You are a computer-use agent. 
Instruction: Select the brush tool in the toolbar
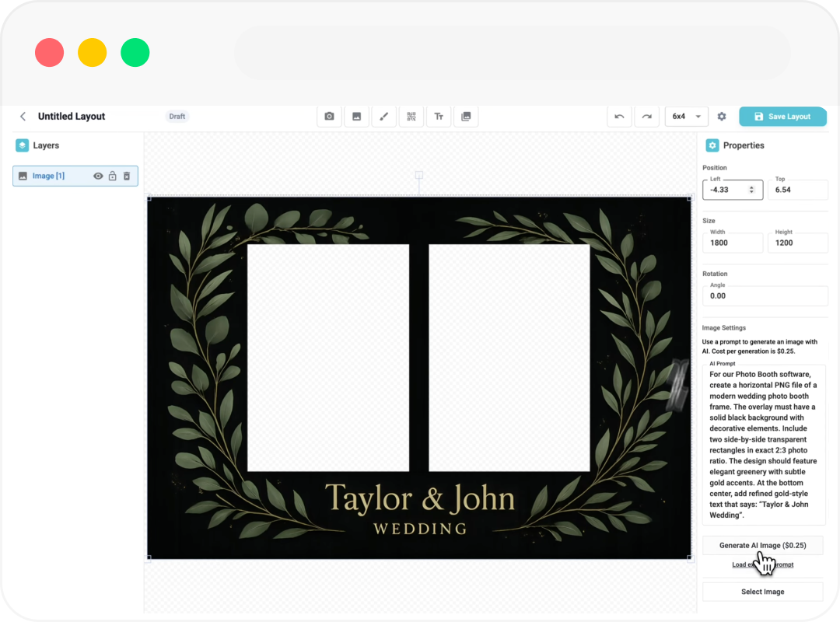(x=383, y=117)
